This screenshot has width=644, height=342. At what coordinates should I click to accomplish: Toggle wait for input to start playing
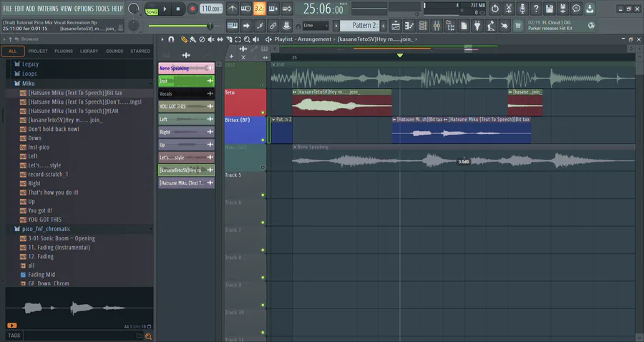click(x=245, y=8)
